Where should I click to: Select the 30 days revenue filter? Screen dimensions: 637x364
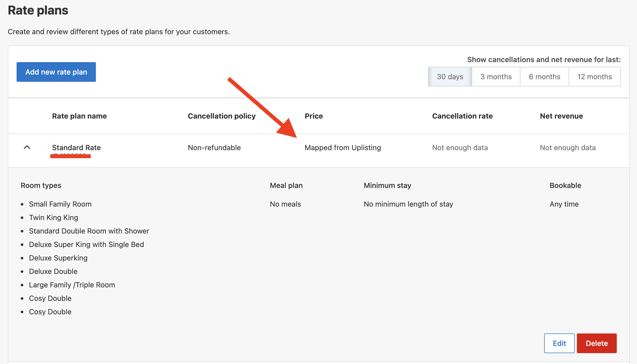coord(450,77)
